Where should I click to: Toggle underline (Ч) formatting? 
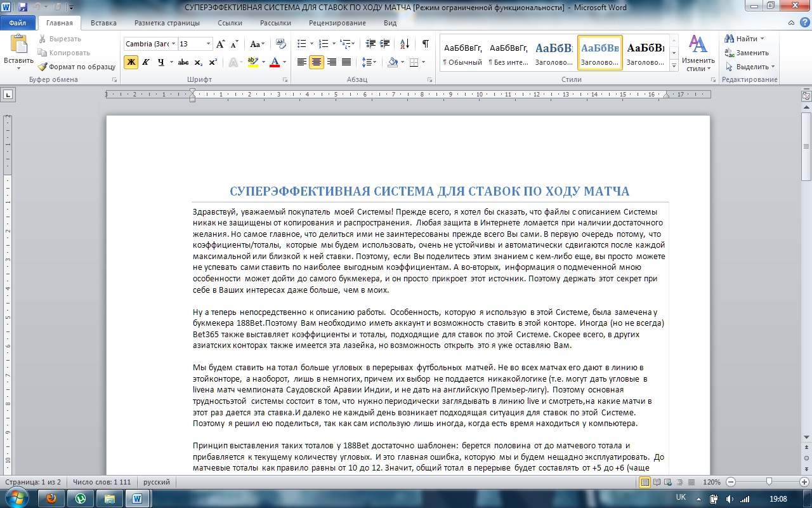coord(161,62)
